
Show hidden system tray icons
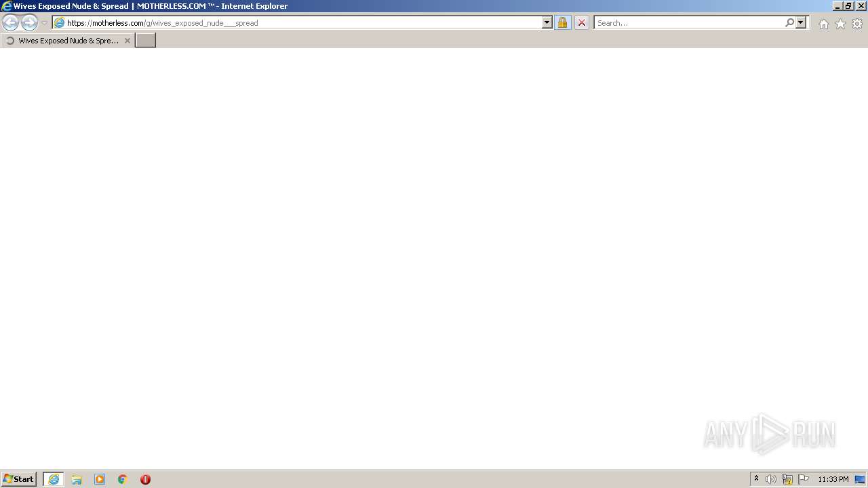click(756, 479)
